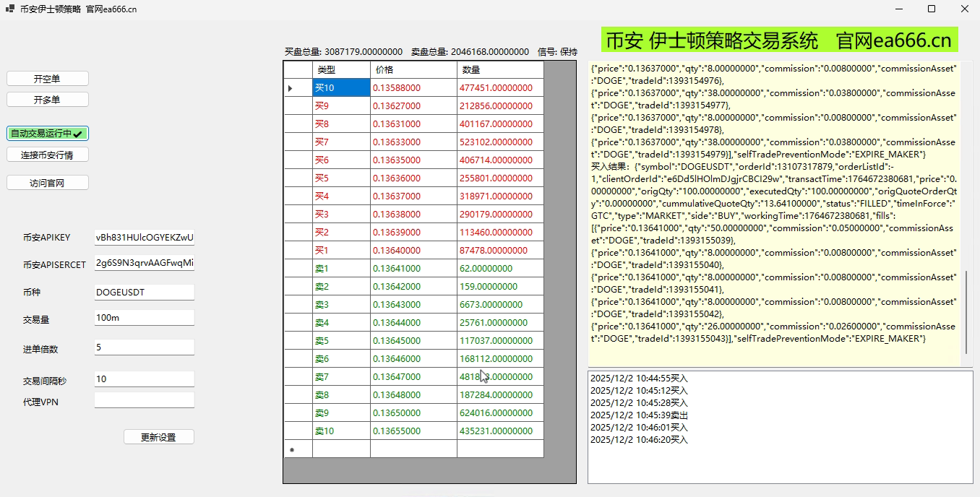Click the 更新设置 button
This screenshot has width=980, height=497.
[x=159, y=437]
